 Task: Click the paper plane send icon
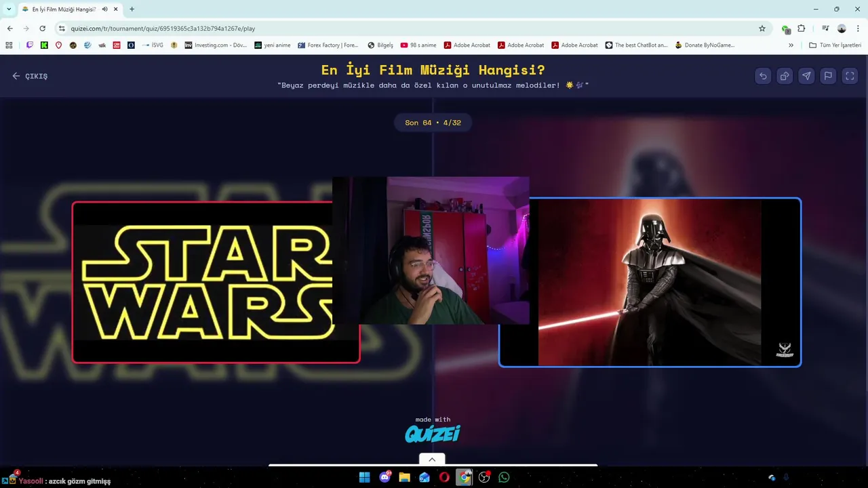tap(806, 76)
